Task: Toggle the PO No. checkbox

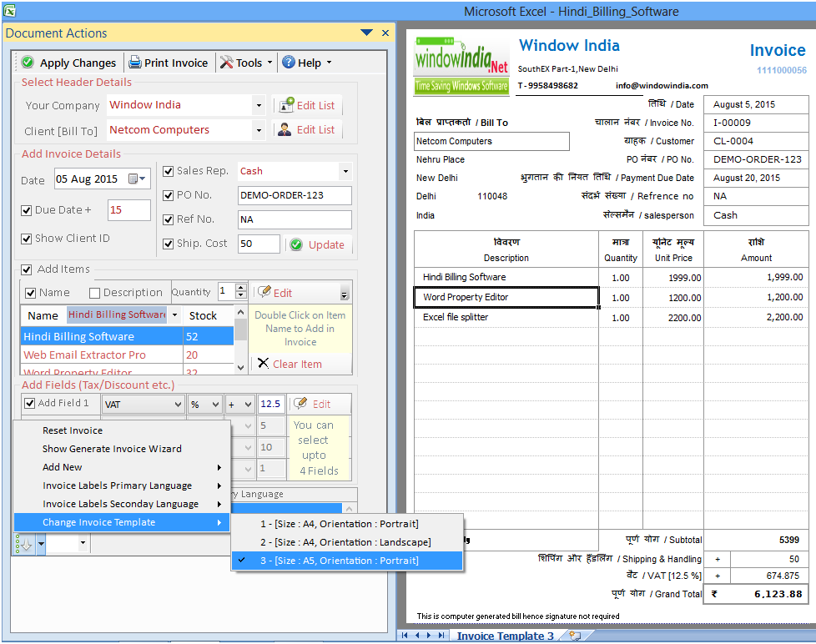Action: (x=168, y=195)
